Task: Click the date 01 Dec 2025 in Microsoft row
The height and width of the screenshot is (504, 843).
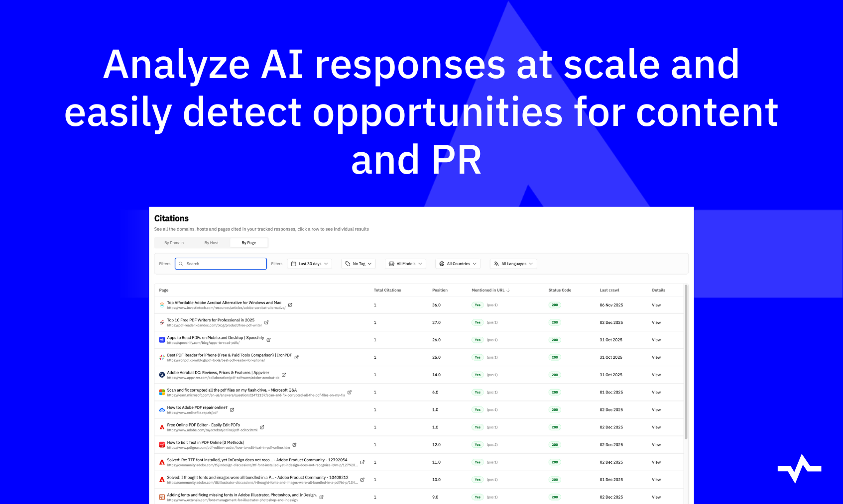Action: [x=611, y=392]
